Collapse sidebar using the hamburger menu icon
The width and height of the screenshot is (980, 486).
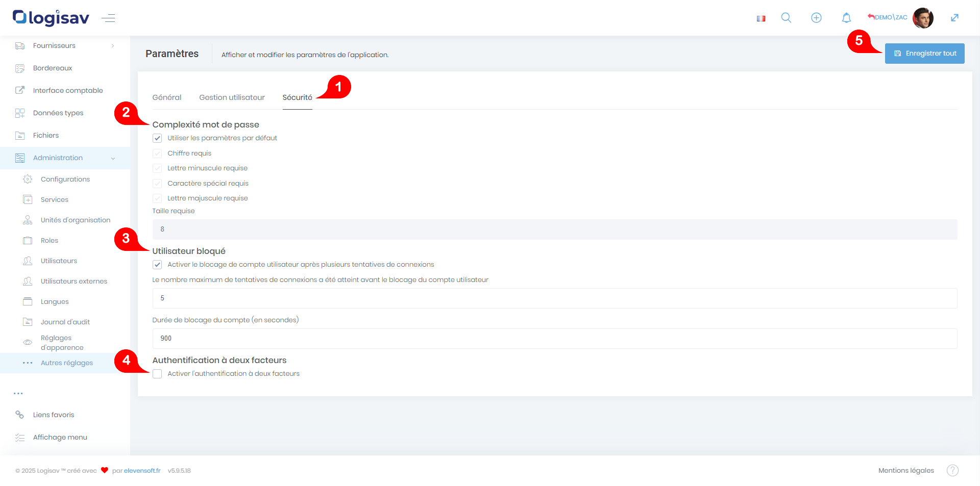pos(108,18)
